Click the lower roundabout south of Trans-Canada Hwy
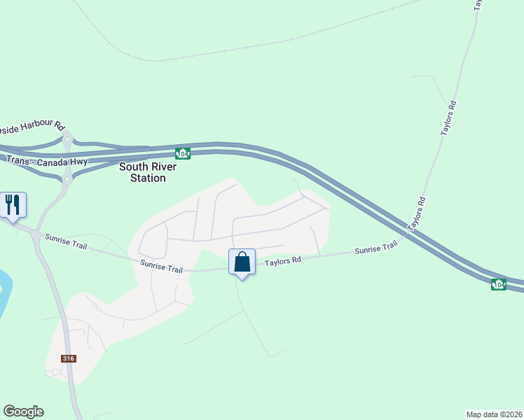The image size is (524, 420). [x=67, y=179]
